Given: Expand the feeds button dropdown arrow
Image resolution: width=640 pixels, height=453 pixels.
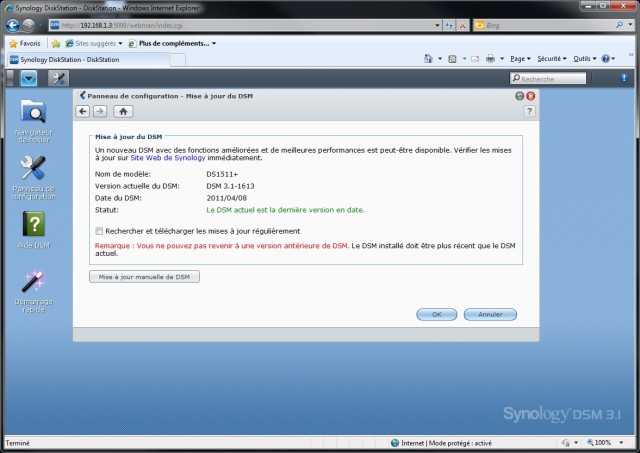Looking at the screenshot, I should click(464, 59).
